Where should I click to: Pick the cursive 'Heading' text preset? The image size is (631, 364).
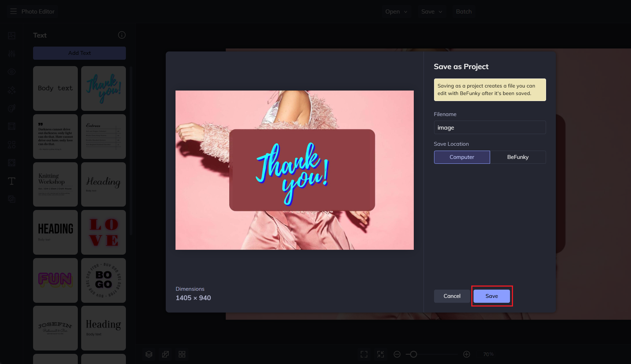point(103,184)
